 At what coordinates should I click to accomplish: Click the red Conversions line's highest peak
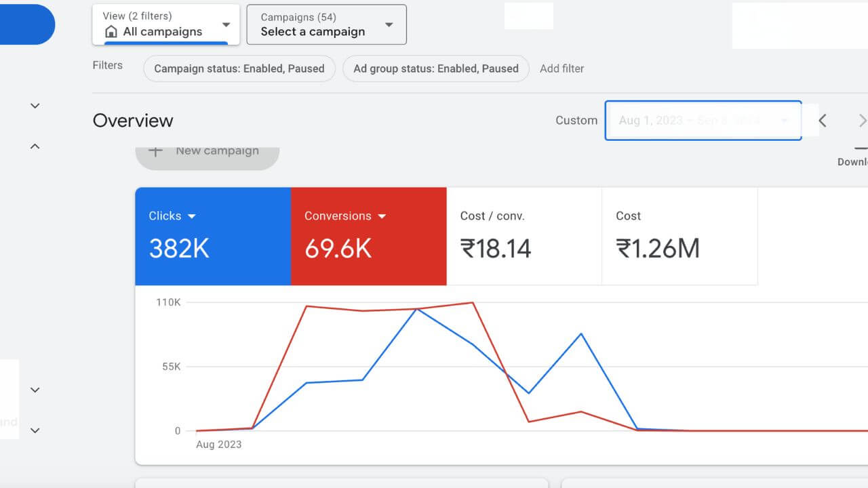point(472,302)
